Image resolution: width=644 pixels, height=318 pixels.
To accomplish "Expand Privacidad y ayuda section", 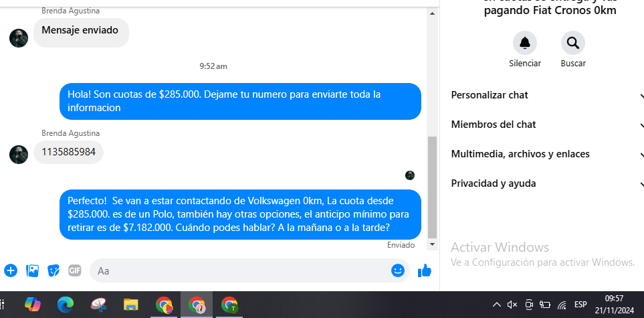I will pos(547,183).
